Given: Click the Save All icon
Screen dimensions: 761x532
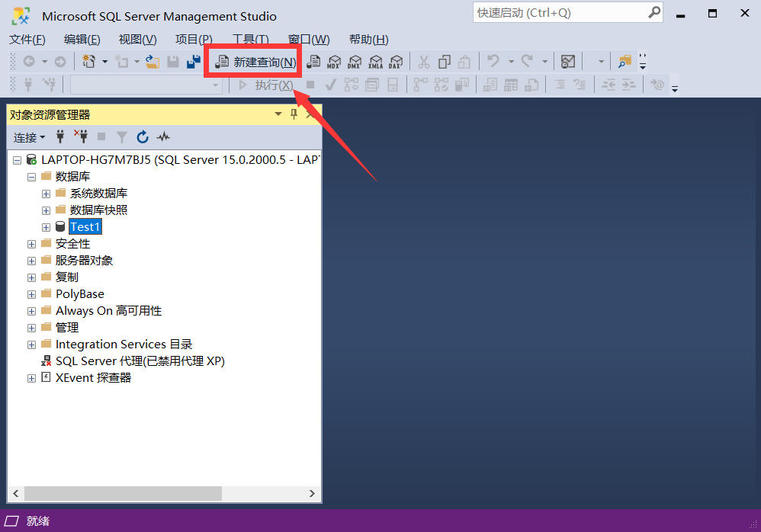Looking at the screenshot, I should (194, 62).
